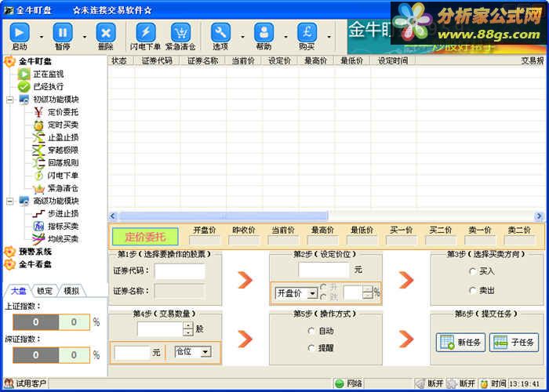Viewport: 549px width, 392px height.
Task: Switch to the 模拟 tab
Action: click(x=71, y=291)
